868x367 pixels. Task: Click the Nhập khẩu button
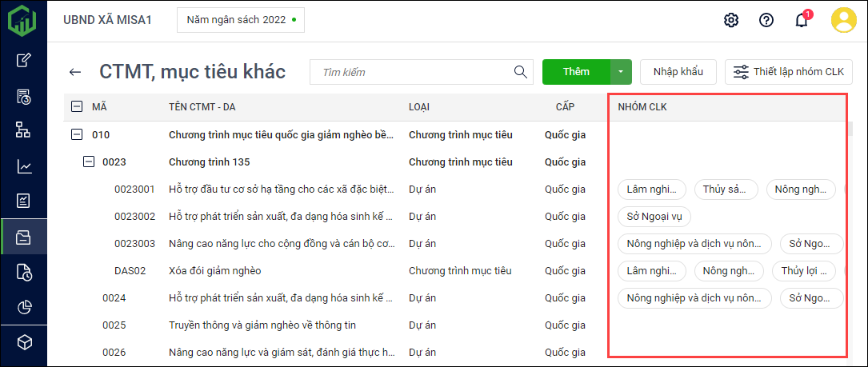point(678,72)
